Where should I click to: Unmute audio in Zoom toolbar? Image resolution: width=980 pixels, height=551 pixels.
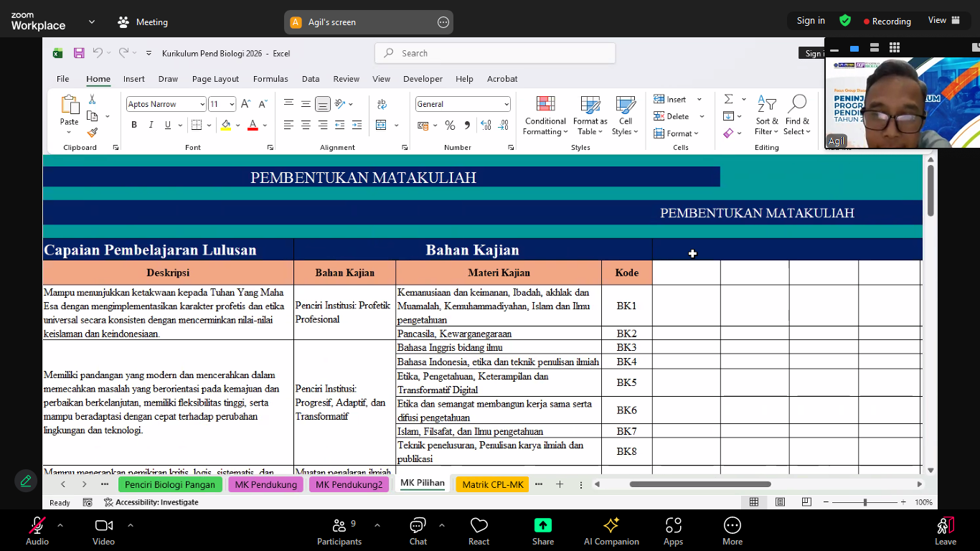pyautogui.click(x=37, y=529)
